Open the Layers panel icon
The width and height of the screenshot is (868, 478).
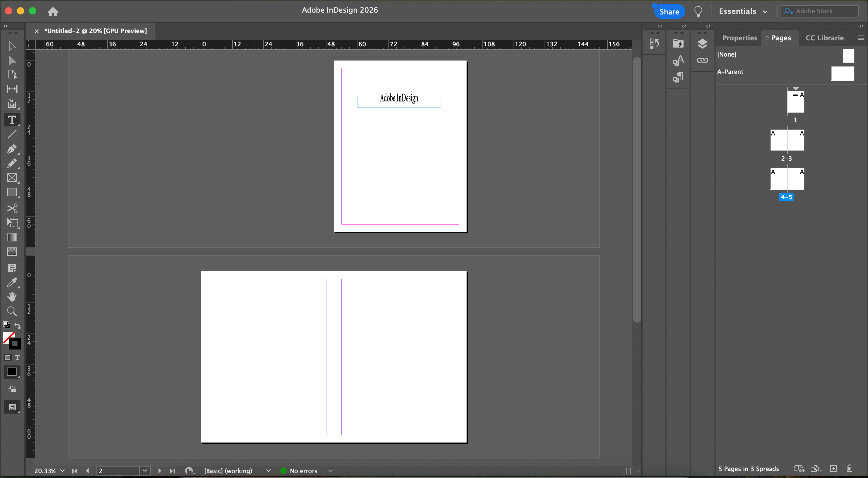coord(702,44)
